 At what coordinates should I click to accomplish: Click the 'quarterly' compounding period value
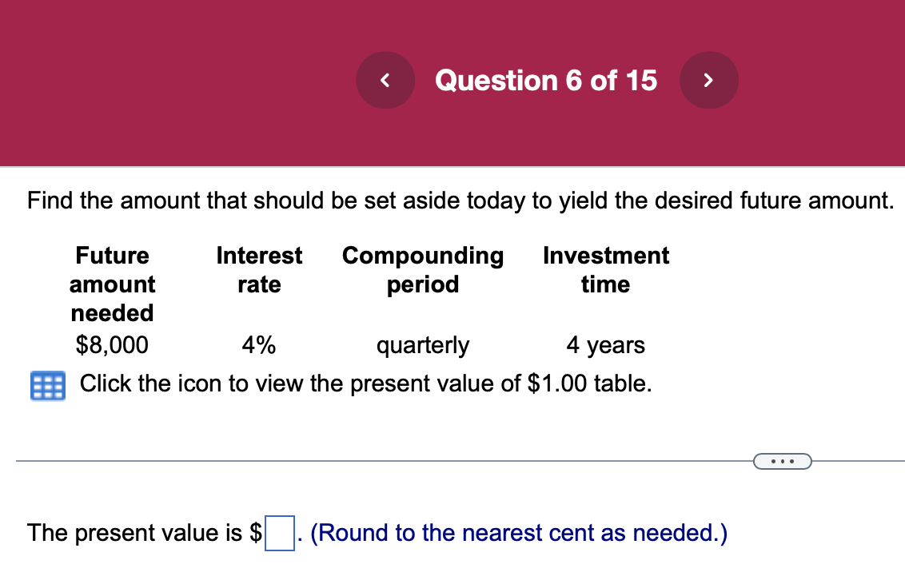[422, 345]
